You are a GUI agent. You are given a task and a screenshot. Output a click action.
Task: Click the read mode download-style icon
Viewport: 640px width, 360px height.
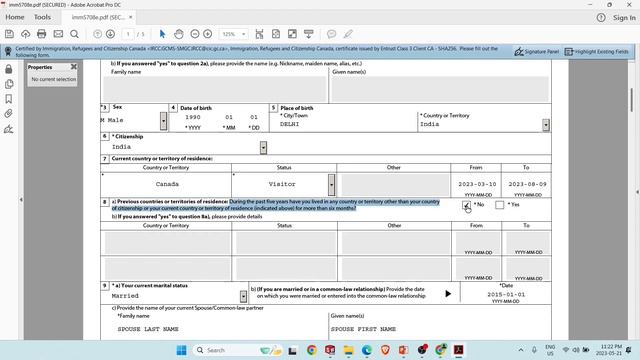(309, 34)
